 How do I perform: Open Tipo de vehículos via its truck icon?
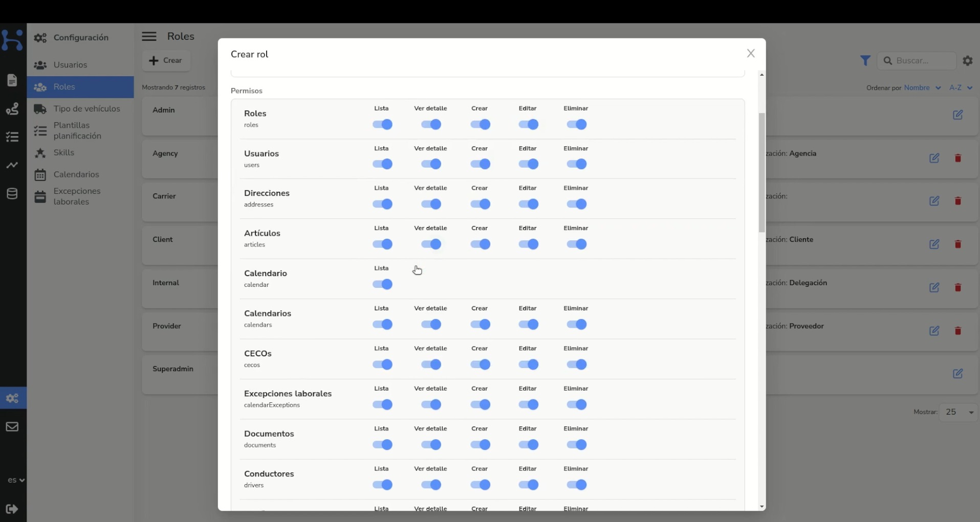click(x=40, y=109)
